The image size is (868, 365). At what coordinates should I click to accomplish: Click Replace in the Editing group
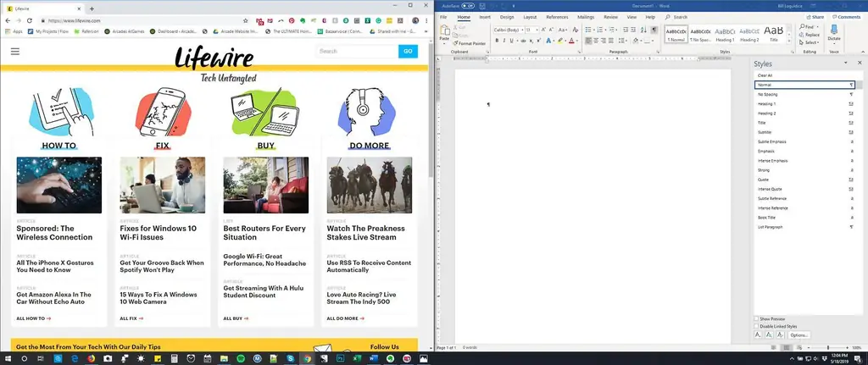[x=809, y=35]
